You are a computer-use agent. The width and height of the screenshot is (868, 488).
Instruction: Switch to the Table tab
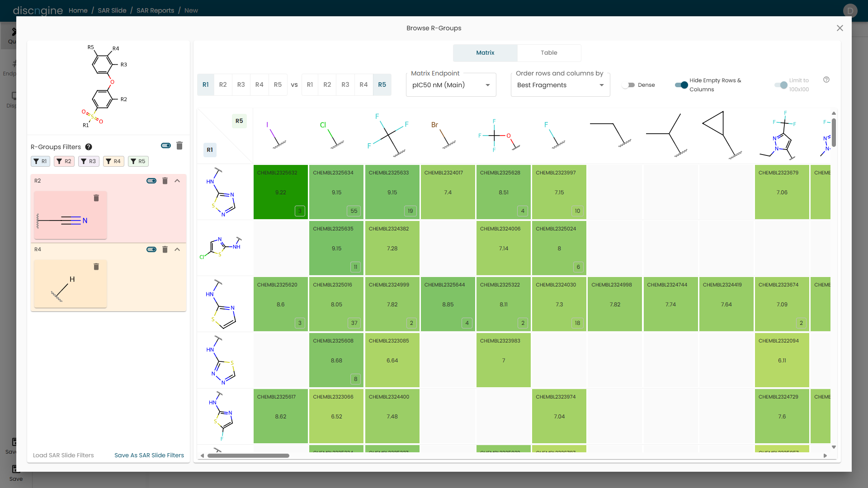(x=549, y=53)
